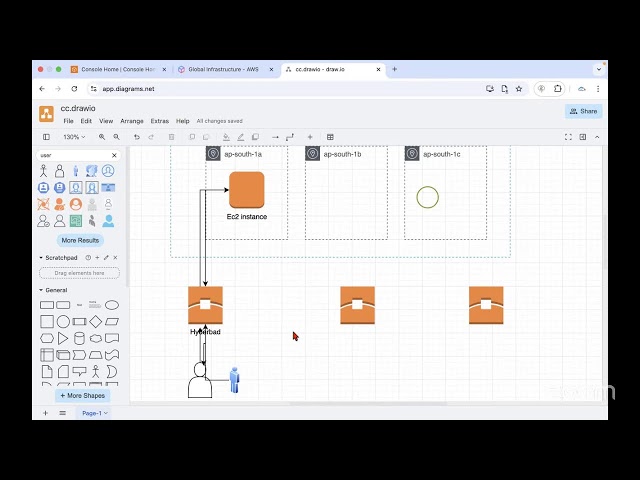The image size is (640, 480).
Task: Toggle fullscreen mode icon
Action: pos(568,137)
